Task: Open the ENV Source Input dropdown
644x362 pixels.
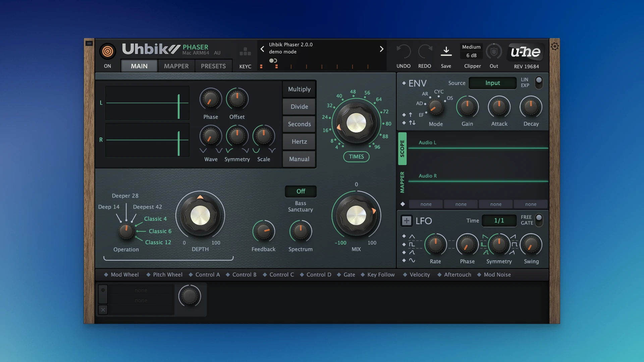Action: (x=492, y=83)
